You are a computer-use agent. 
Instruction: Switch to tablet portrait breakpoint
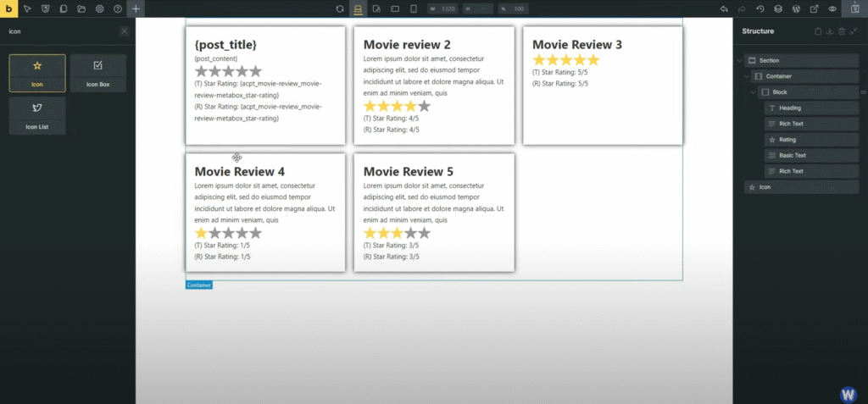(x=376, y=8)
